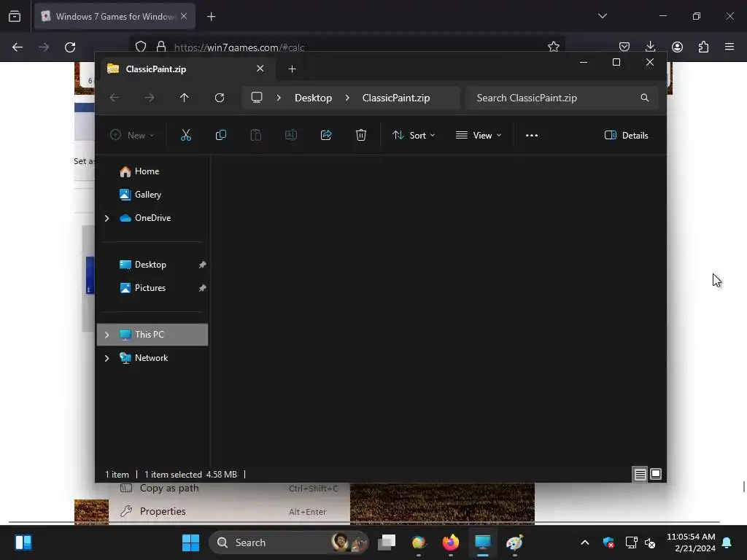Open pinned Pictures in navigation pane
The height and width of the screenshot is (560, 747).
coord(152,288)
